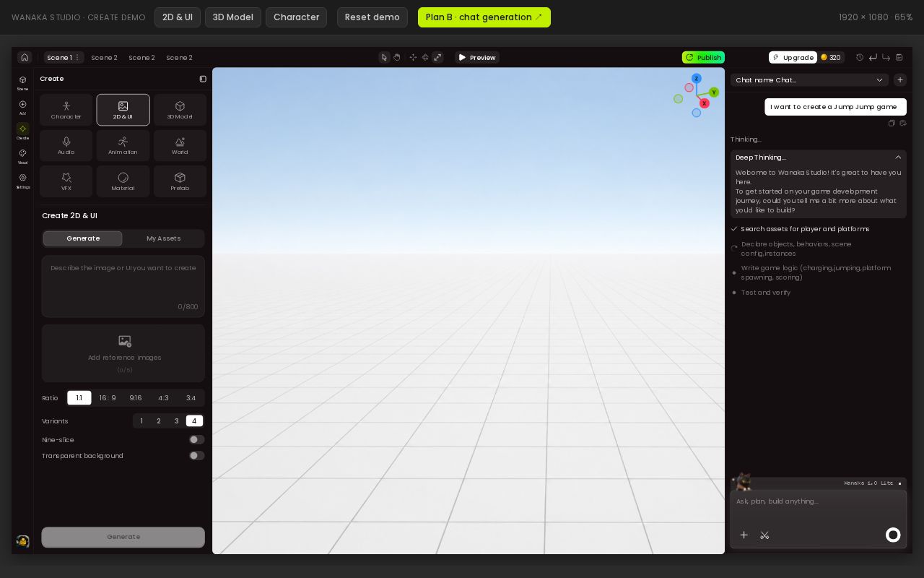Open the Visual section in the left sidebar
Image resolution: width=924 pixels, height=578 pixels.
pyautogui.click(x=22, y=156)
